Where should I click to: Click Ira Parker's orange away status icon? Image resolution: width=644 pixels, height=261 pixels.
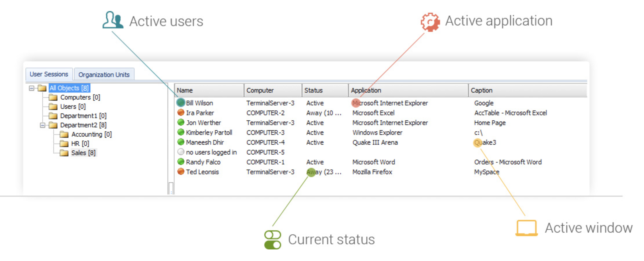point(181,112)
